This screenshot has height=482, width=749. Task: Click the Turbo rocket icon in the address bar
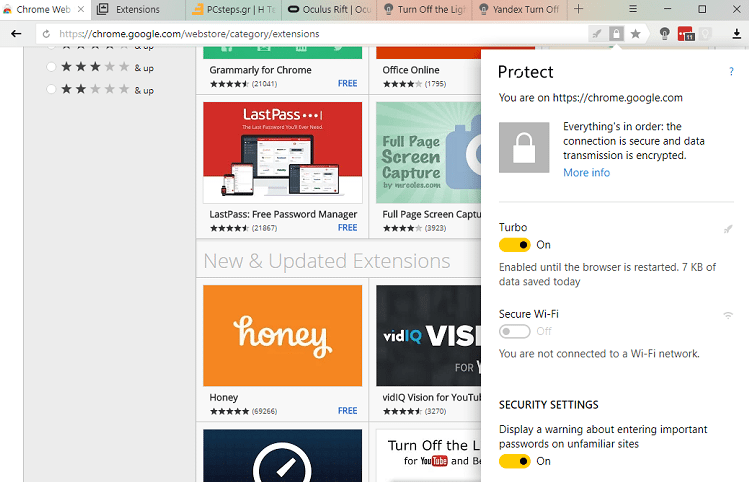(x=597, y=34)
